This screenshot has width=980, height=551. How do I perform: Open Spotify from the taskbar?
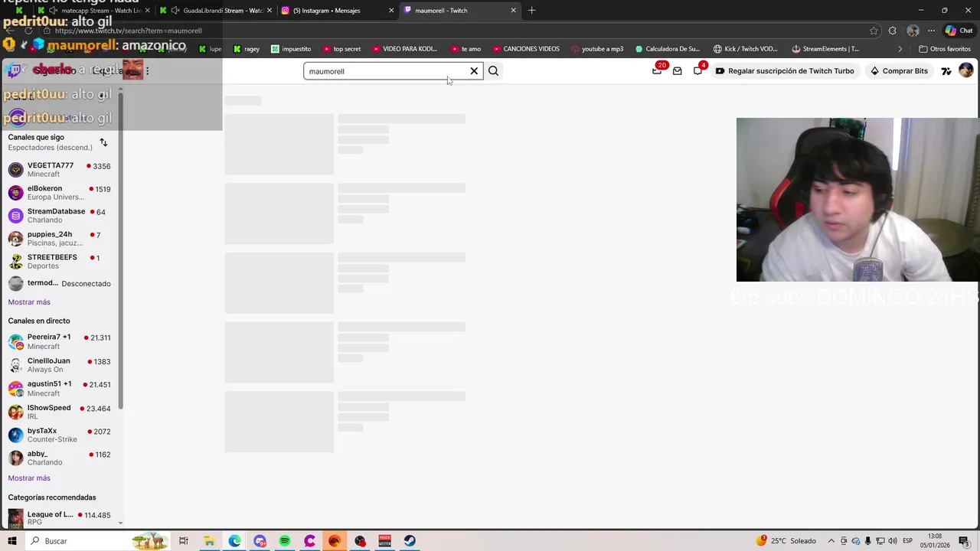pos(285,541)
